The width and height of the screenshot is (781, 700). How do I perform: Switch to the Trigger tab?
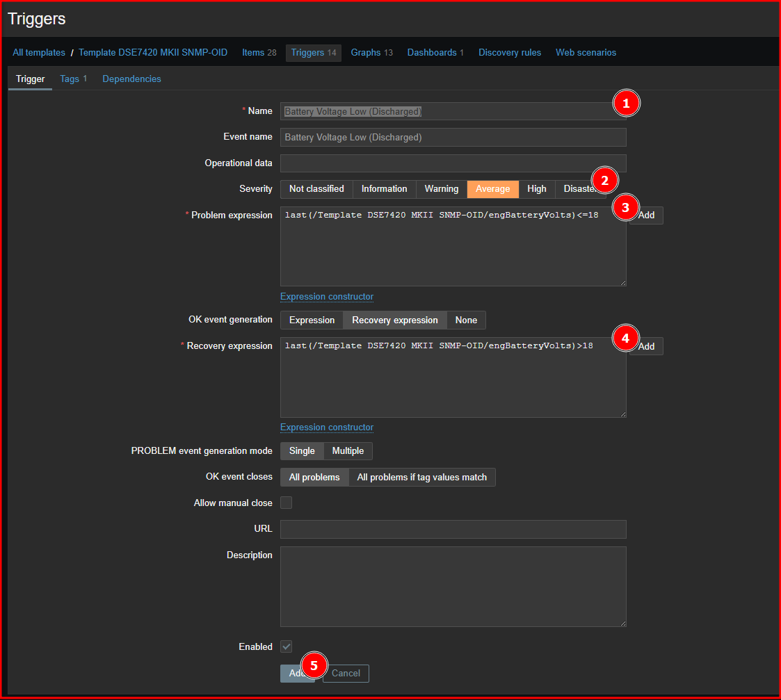coord(31,79)
